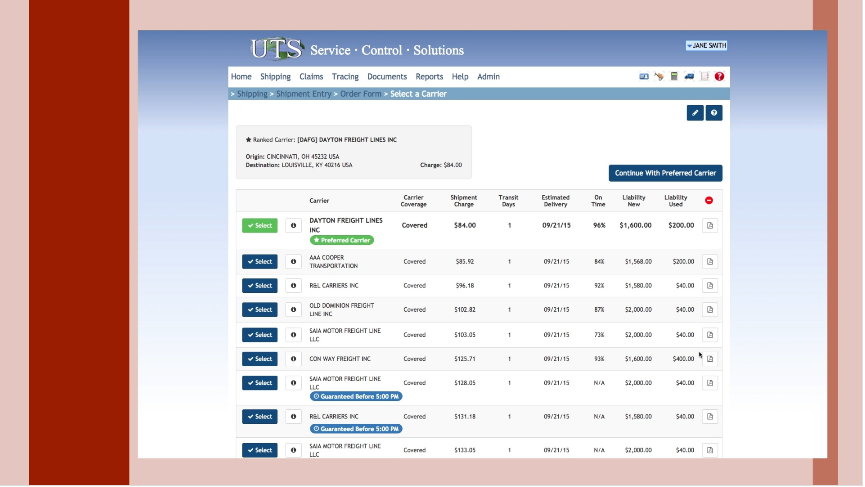Click Guaranteed Before 5:00 PM badge under SAIA
865x487 pixels.
click(356, 397)
